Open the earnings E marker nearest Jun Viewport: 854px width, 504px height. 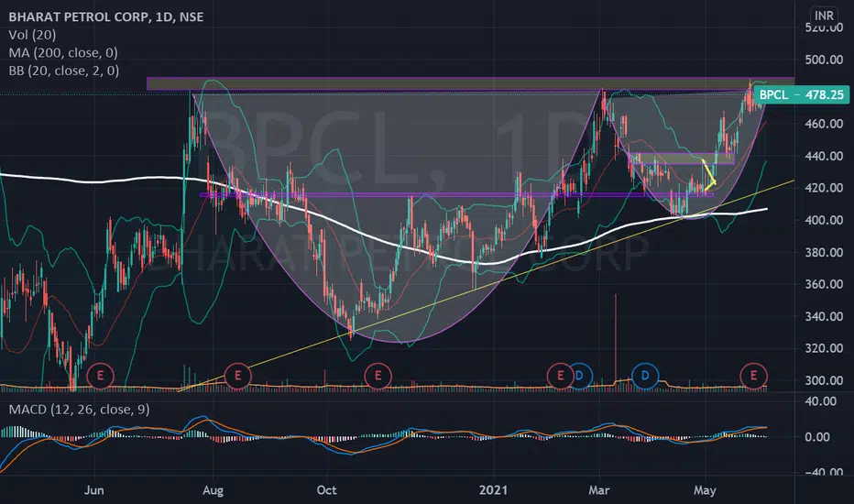100,376
